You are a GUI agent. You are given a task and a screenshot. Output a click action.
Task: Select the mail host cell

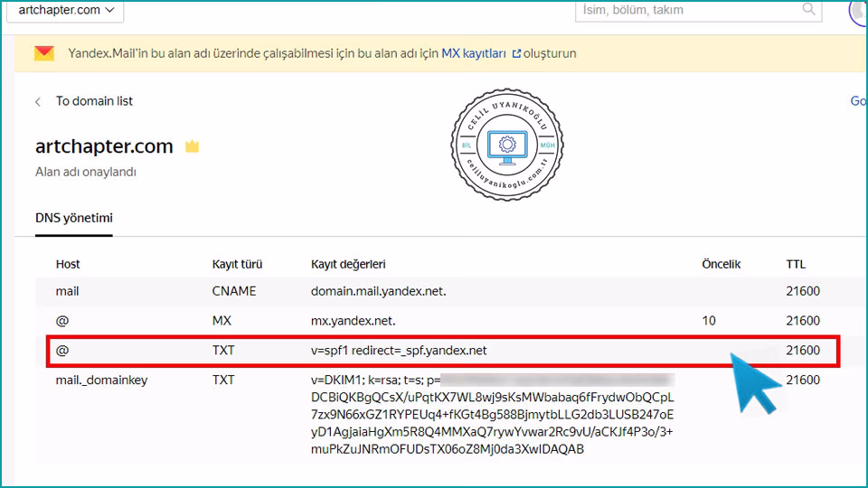pyautogui.click(x=68, y=292)
